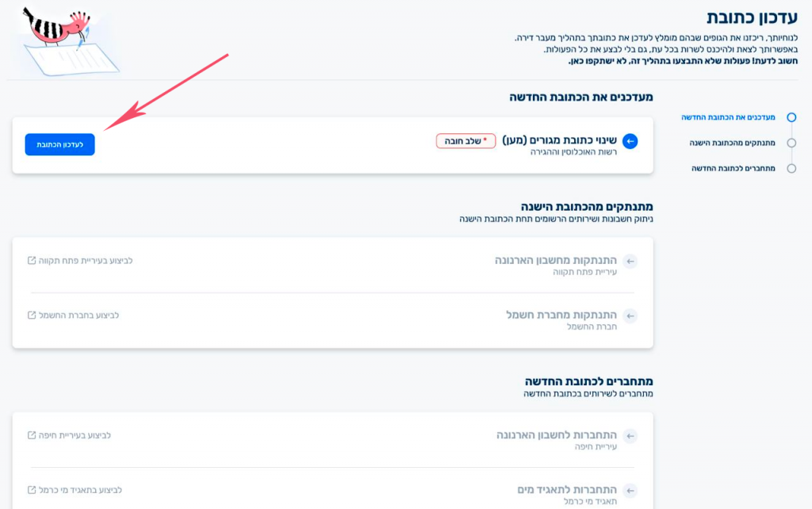Click arrow icon beside 'התחברות לחשבון הארנונה'
This screenshot has width=812, height=509.
(x=630, y=436)
